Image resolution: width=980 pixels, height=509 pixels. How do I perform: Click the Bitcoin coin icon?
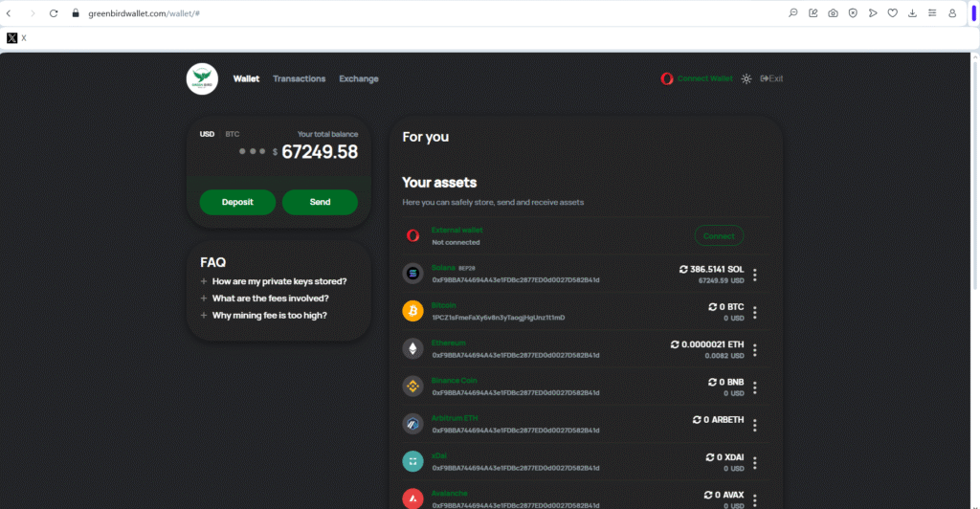coord(412,311)
